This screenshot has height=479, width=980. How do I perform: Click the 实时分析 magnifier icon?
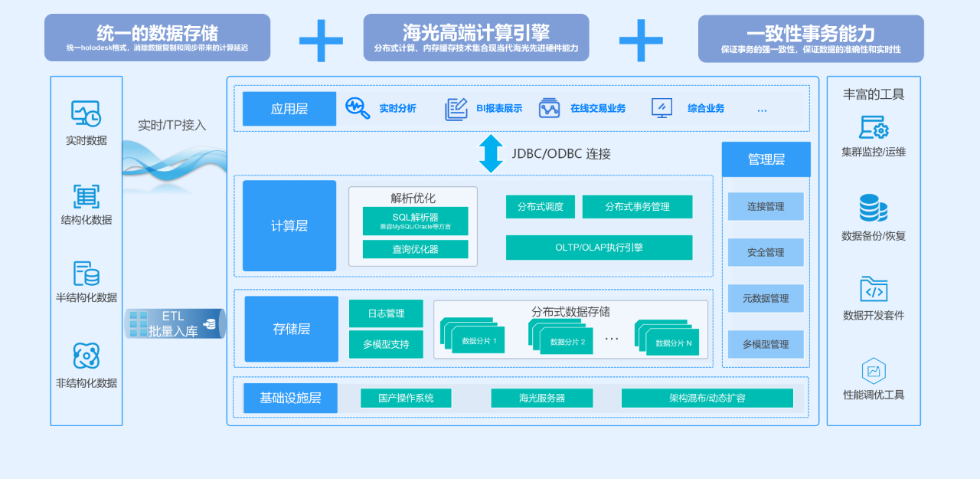358,108
